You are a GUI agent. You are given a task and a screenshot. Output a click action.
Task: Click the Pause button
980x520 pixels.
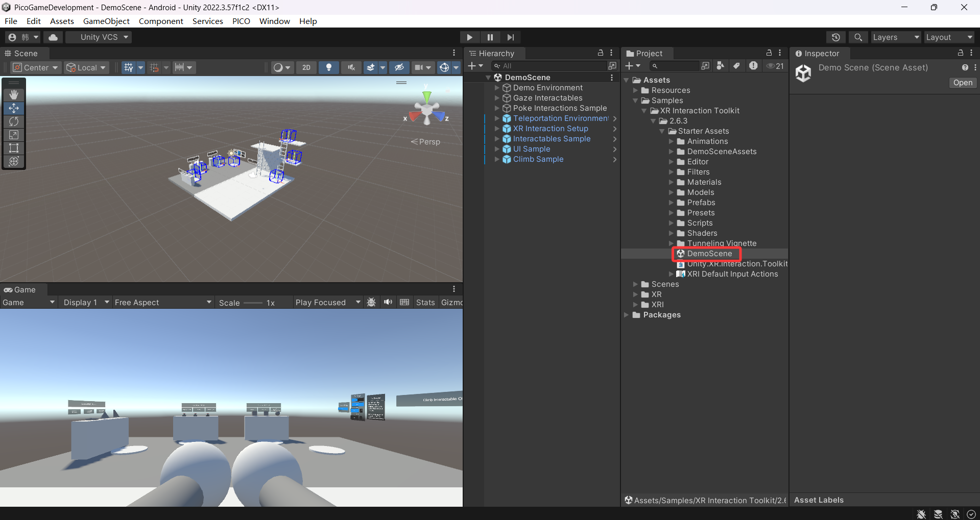(490, 37)
